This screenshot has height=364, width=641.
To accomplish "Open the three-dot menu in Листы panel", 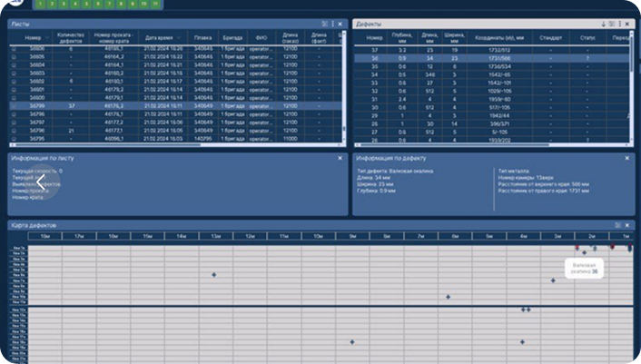I will [x=333, y=25].
